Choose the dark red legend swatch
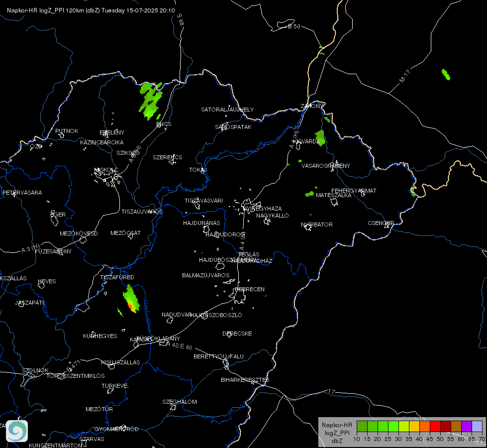Image resolution: width=487 pixels, height=448 pixels. [x=445, y=426]
